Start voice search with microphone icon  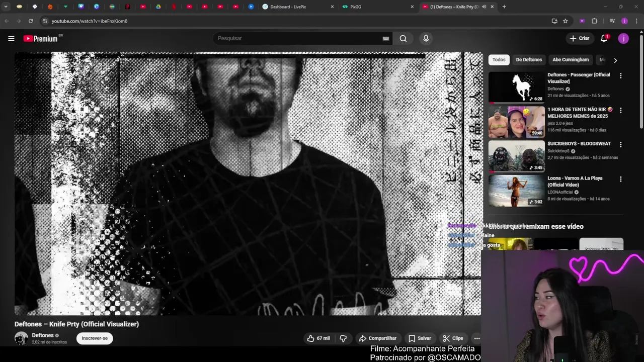tap(426, 38)
